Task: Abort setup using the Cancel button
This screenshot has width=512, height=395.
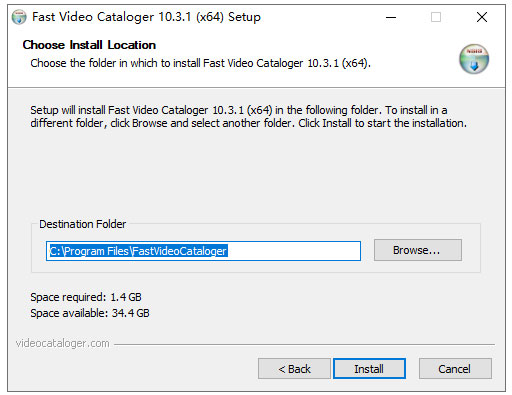Action: point(455,369)
